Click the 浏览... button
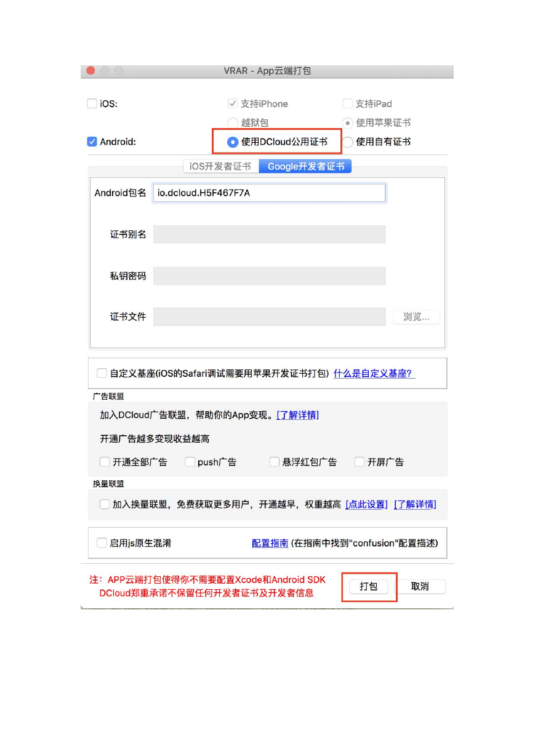 [417, 317]
